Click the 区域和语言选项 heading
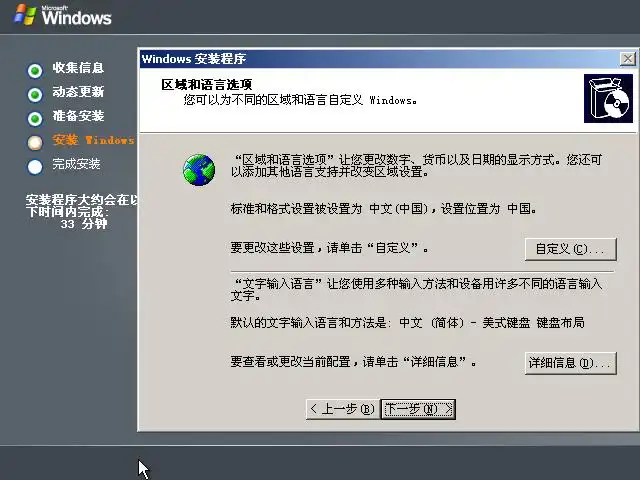 pos(207,84)
